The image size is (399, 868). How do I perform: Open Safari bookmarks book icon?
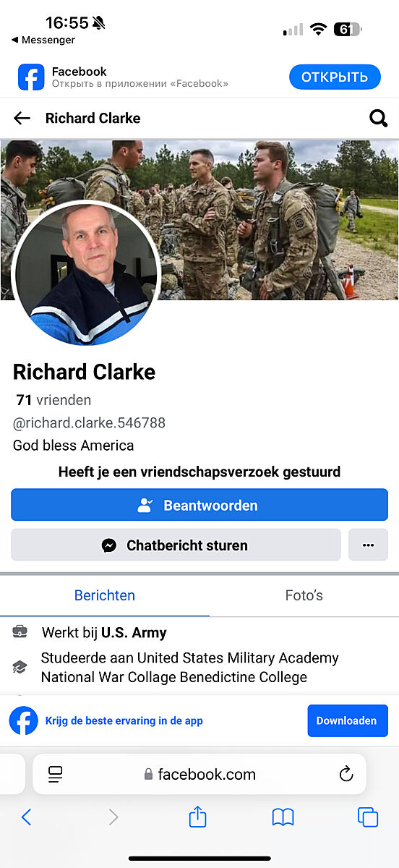tap(283, 817)
